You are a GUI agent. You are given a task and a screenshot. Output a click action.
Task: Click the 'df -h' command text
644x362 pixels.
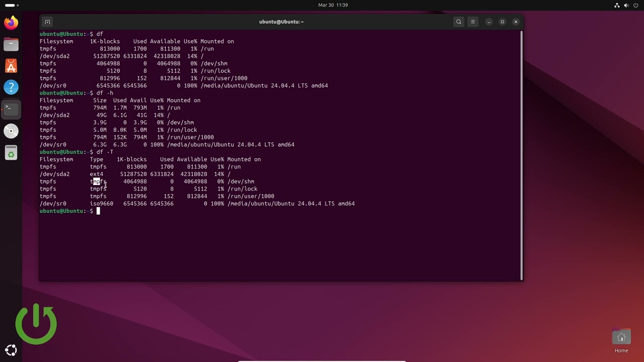coord(105,93)
